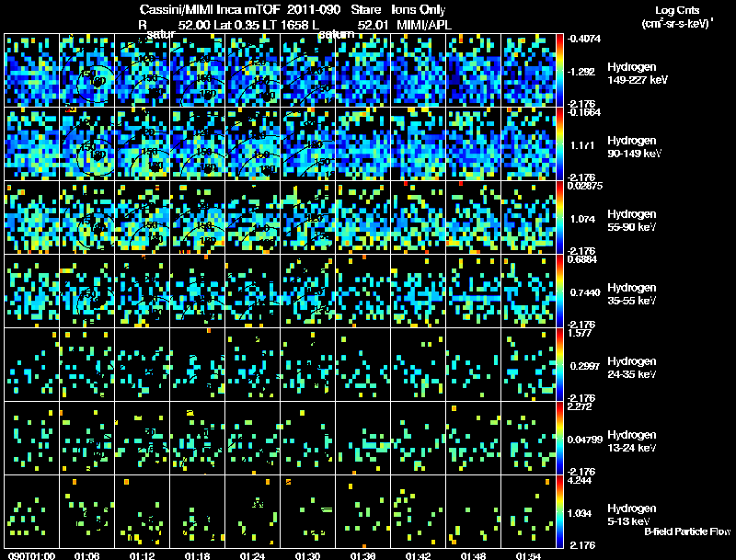
Task: Click the 090T01:00 start time label
Action: pos(31,555)
